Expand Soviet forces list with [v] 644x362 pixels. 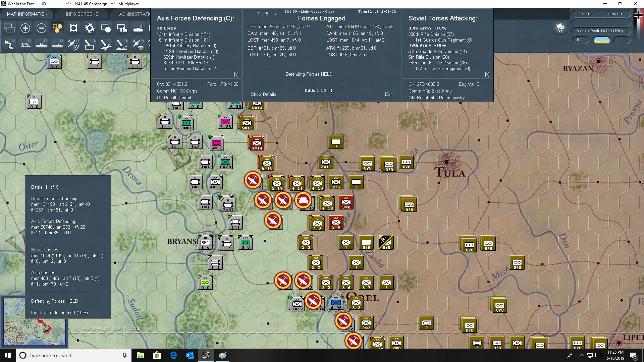pyautogui.click(x=487, y=74)
